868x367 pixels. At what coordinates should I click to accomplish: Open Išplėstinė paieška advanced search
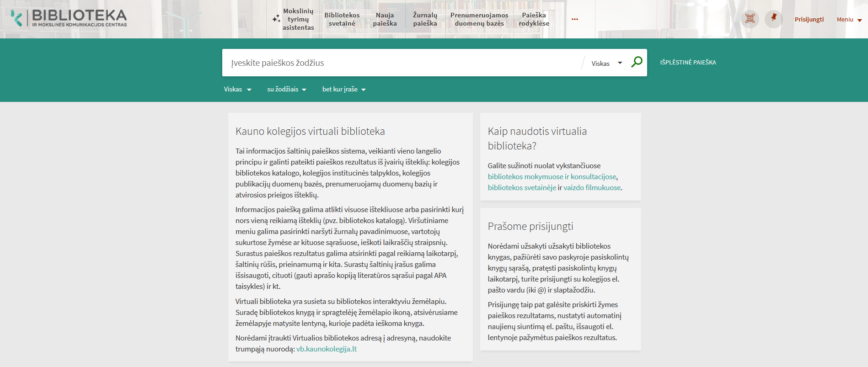(x=688, y=63)
